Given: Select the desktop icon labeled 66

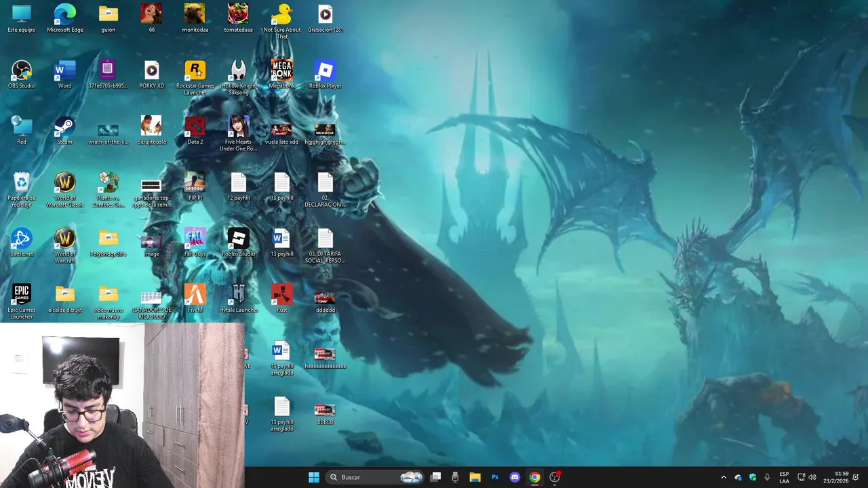Looking at the screenshot, I should [x=151, y=18].
